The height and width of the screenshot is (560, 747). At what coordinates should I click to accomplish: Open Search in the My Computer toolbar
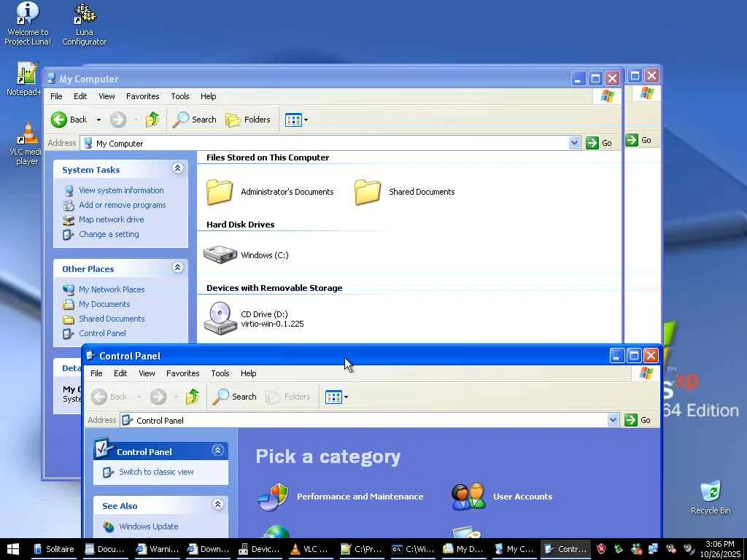[194, 120]
